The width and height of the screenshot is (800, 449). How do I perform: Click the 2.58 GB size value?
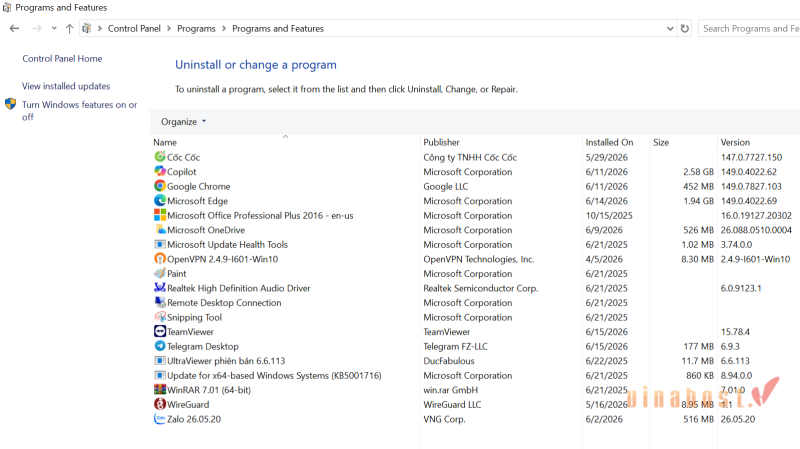click(x=698, y=172)
